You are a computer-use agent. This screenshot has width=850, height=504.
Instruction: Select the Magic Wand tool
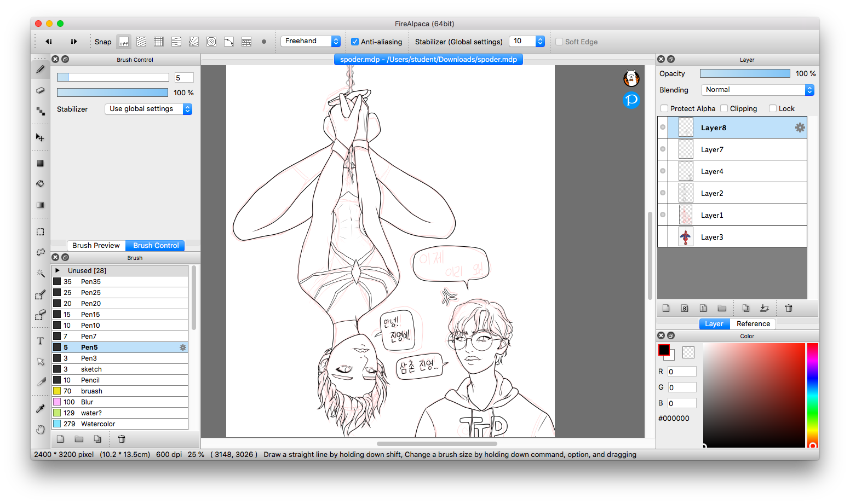(40, 273)
